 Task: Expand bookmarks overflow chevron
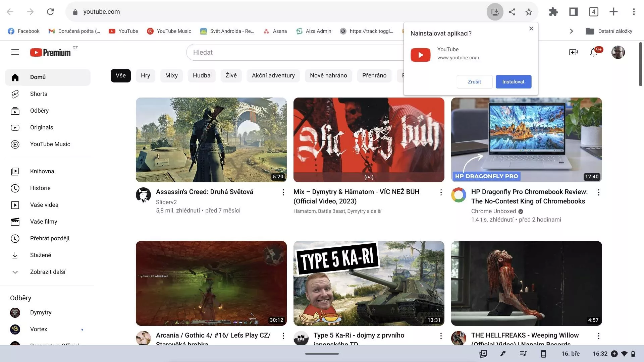coord(572,31)
